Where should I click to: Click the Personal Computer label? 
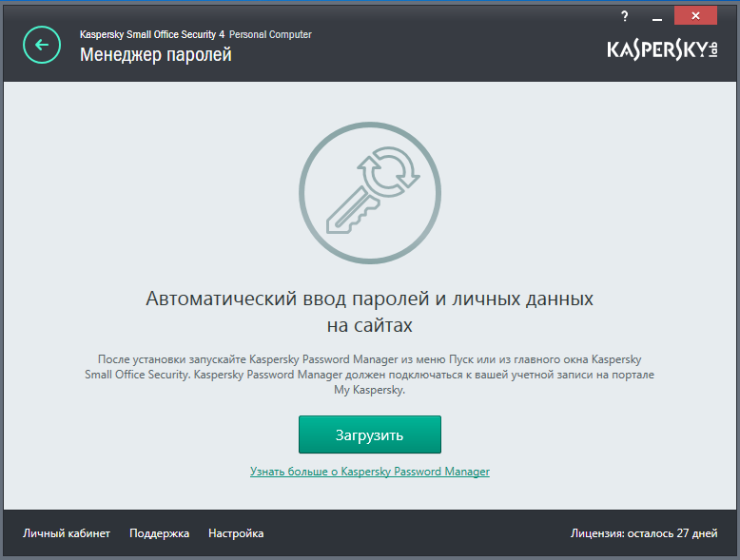[270, 34]
